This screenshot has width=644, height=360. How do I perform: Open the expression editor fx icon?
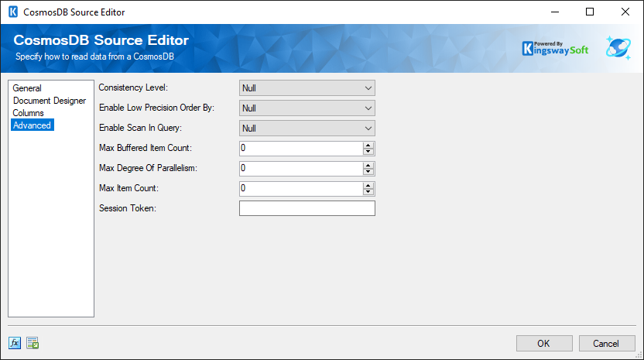(x=15, y=343)
